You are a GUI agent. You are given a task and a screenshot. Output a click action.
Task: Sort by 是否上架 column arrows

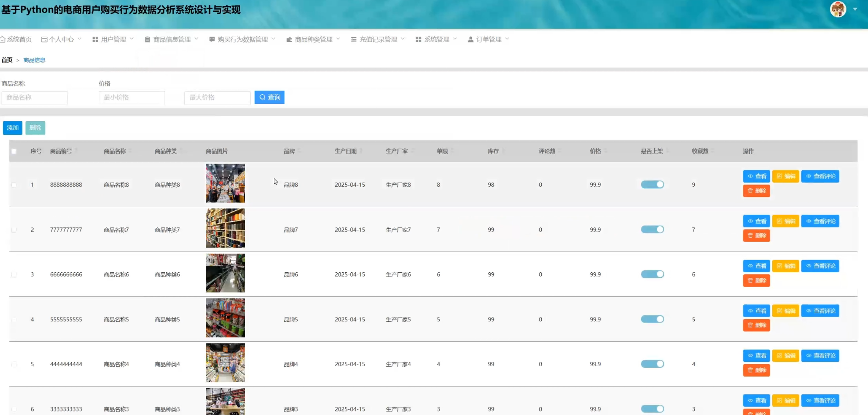[x=667, y=151]
